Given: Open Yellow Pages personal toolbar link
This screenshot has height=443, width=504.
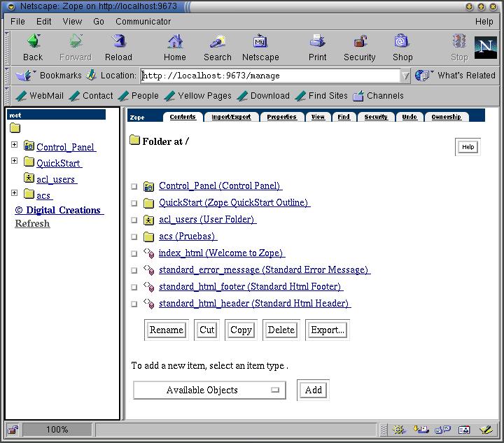Looking at the screenshot, I should pyautogui.click(x=197, y=96).
